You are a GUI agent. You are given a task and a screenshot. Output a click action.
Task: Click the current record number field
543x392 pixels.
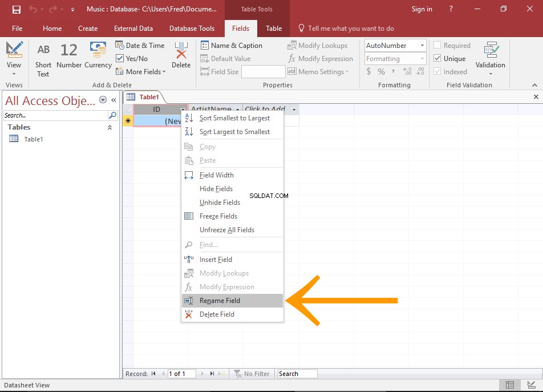[x=181, y=374]
